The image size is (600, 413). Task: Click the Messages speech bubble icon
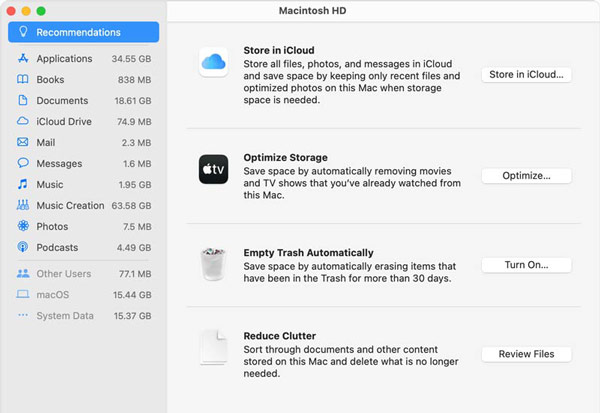click(23, 163)
